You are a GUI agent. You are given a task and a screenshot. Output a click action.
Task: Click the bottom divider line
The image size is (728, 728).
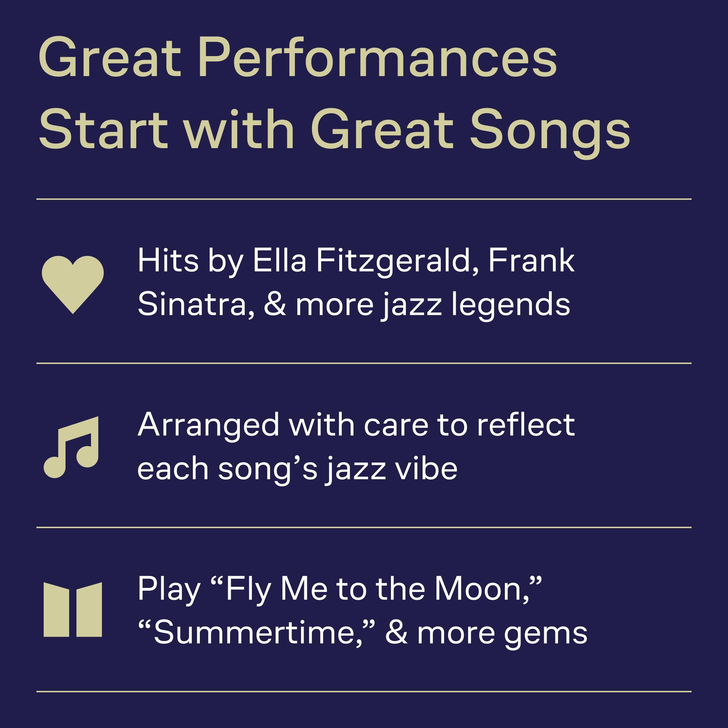(x=364, y=692)
